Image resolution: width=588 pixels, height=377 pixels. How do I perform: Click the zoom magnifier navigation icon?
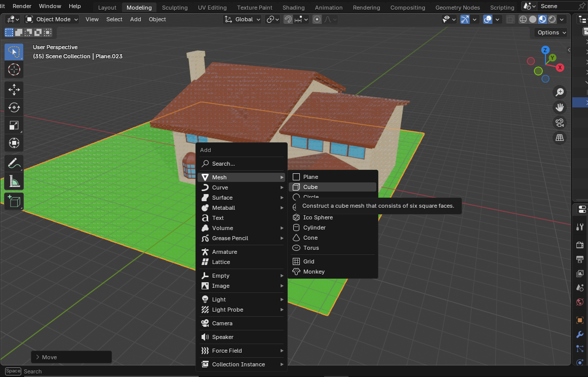point(560,92)
